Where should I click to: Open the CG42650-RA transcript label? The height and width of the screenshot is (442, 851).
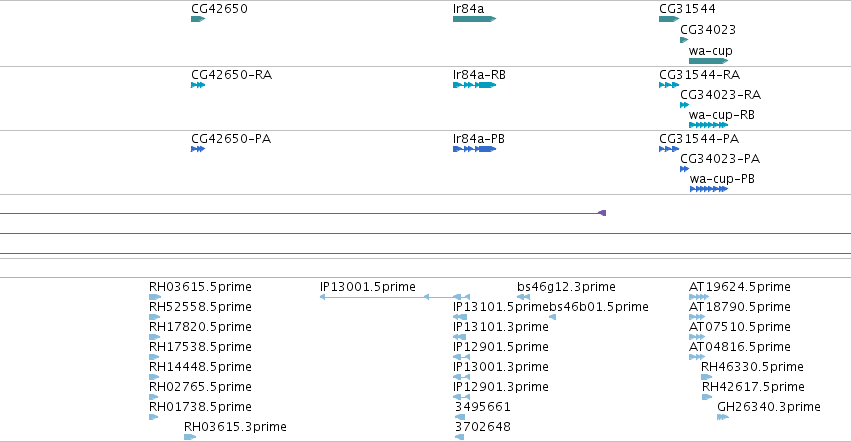[x=231, y=74]
